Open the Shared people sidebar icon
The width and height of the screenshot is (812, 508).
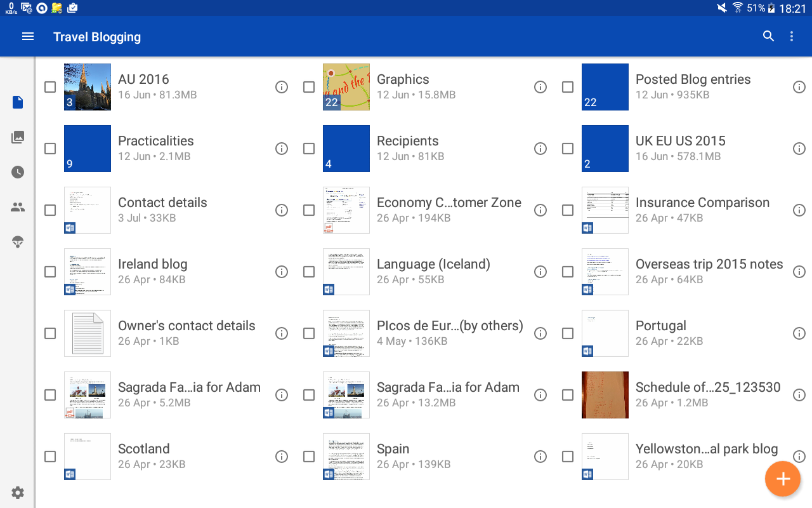point(18,207)
